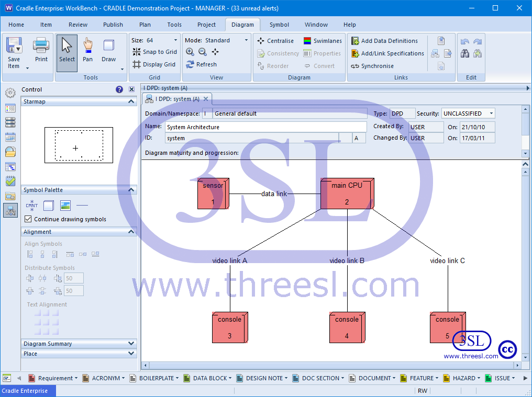Expand the Place section
This screenshot has width=532, height=397.
pos(131,353)
